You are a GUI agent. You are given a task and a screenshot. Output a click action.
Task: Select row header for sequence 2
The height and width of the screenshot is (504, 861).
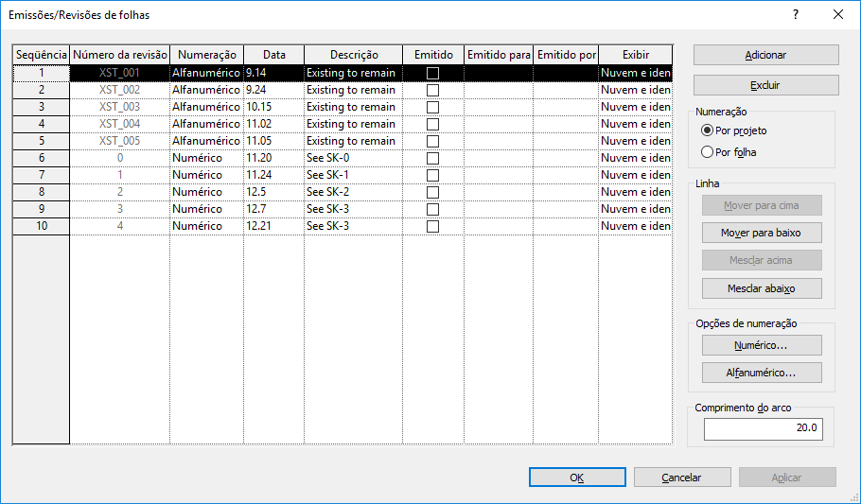click(x=42, y=90)
